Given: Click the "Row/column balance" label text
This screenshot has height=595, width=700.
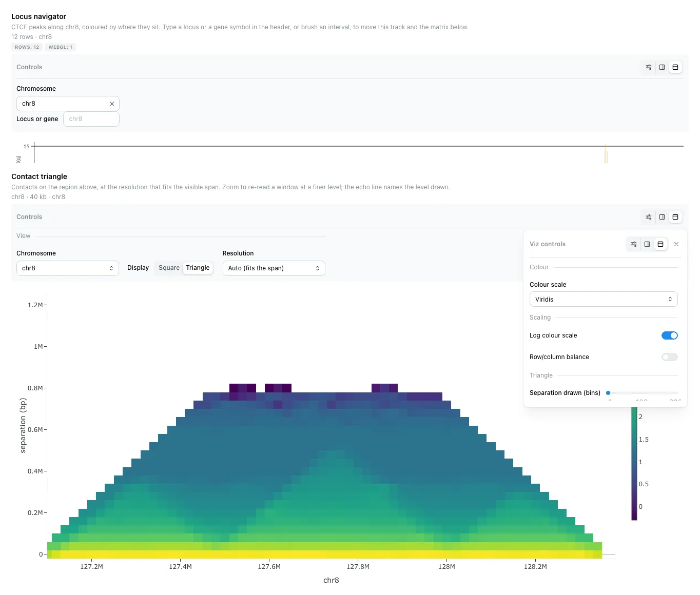Looking at the screenshot, I should point(559,357).
